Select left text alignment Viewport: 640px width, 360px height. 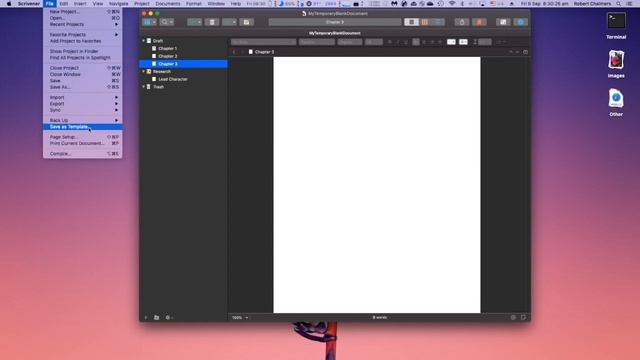click(x=416, y=42)
